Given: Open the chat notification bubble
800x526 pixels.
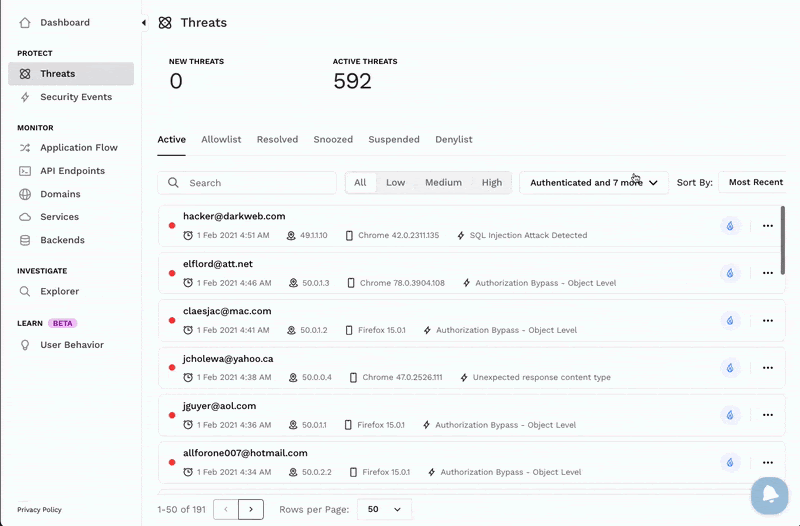Looking at the screenshot, I should [x=770, y=495].
